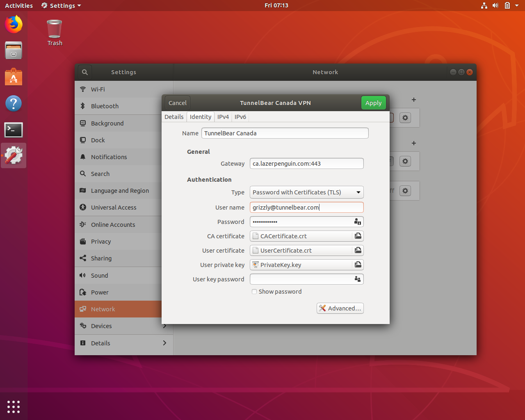Open Trash on the desktop

(55, 33)
